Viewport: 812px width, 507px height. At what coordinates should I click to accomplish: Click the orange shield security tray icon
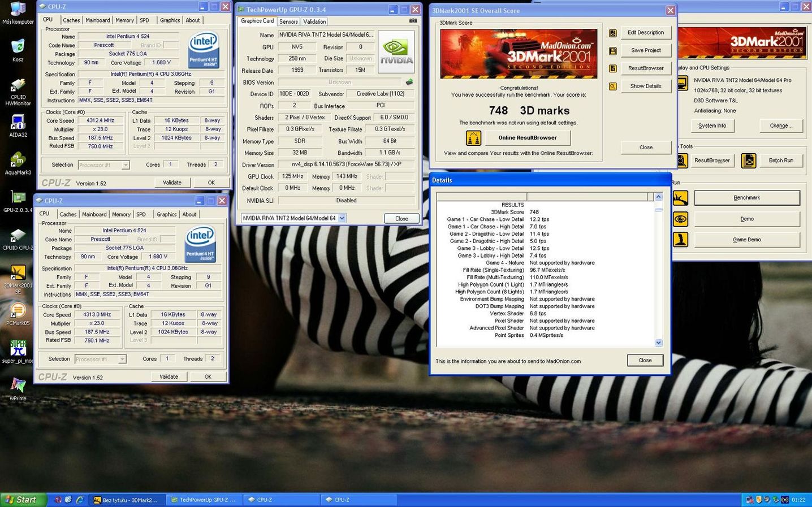pyautogui.click(x=759, y=500)
